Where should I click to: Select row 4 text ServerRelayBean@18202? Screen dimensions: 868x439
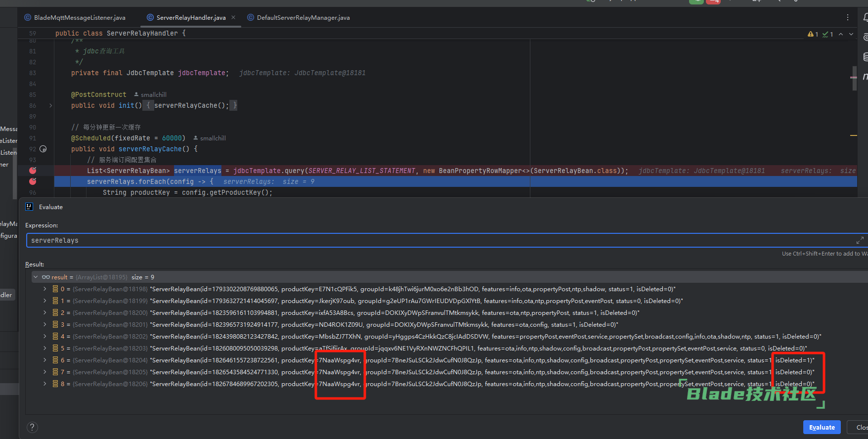(110, 336)
